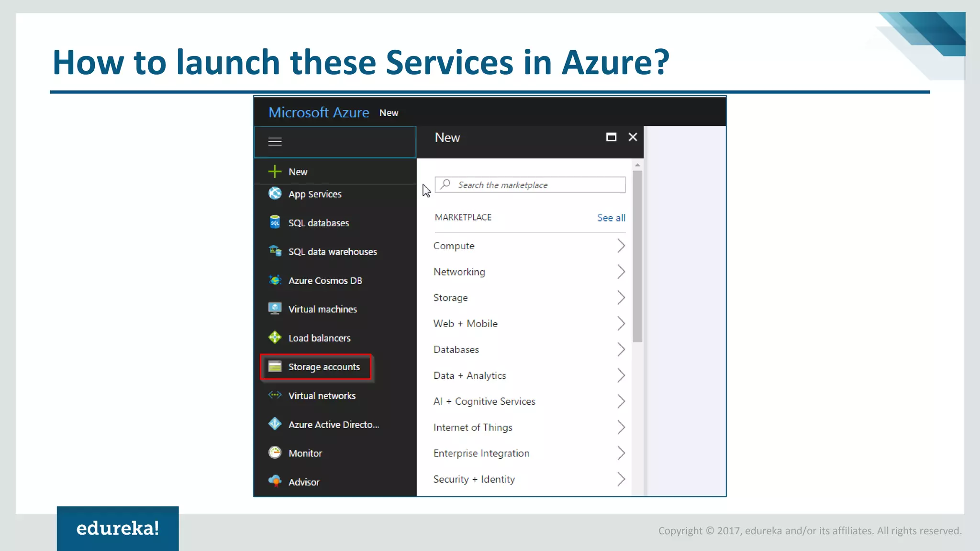Open Virtual machines from the sidebar

click(x=323, y=309)
